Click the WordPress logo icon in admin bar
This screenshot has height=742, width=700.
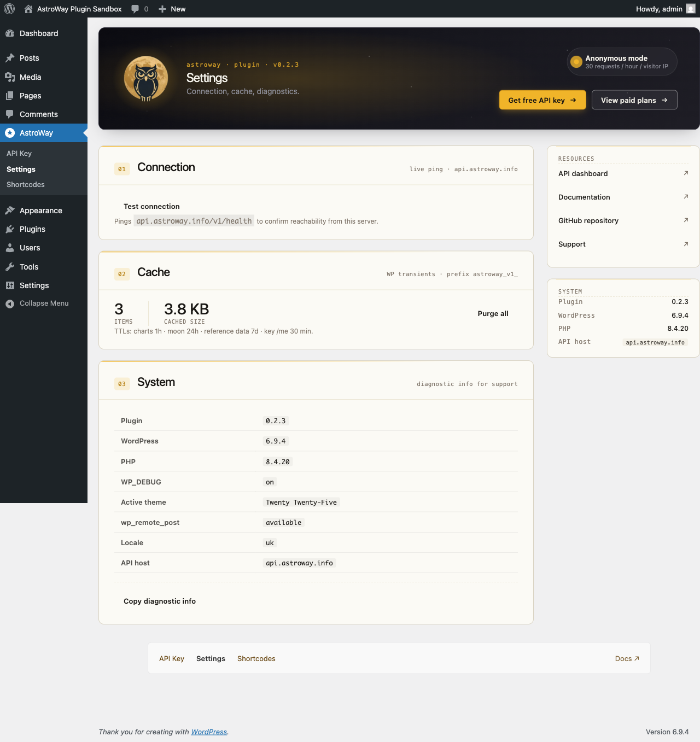tap(9, 9)
